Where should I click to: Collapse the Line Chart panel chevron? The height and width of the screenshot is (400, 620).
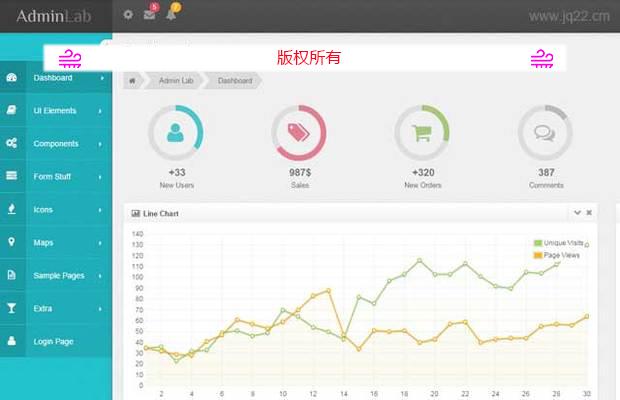pyautogui.click(x=577, y=213)
